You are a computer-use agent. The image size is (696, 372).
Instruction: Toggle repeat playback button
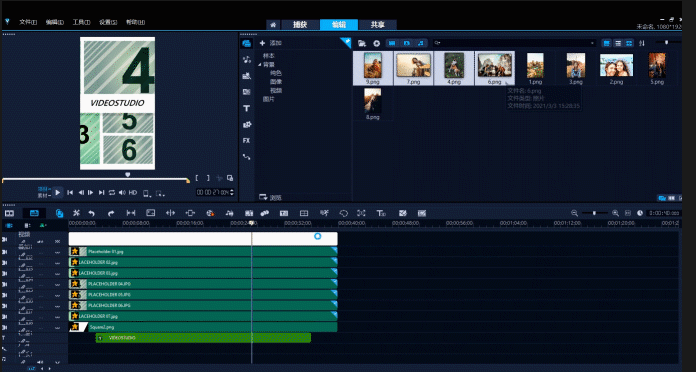112,192
